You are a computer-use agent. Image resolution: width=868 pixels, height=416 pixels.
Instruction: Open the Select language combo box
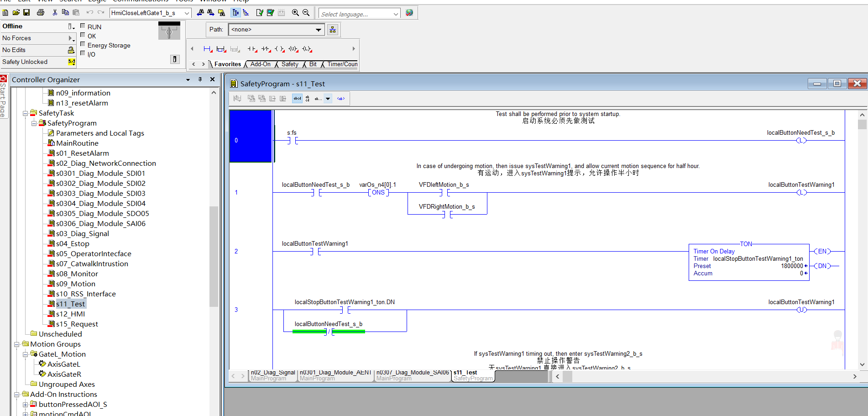[359, 14]
